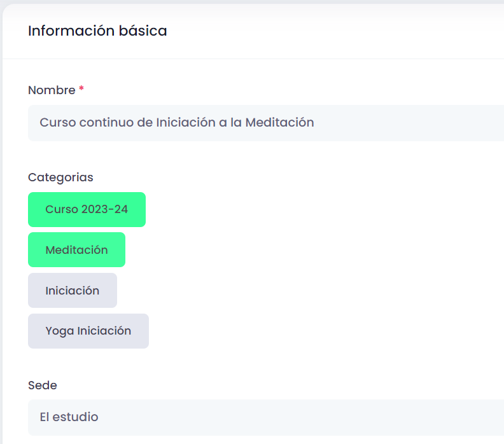
Task: Click the red required asterisk beside Nombre
Action: coord(81,90)
